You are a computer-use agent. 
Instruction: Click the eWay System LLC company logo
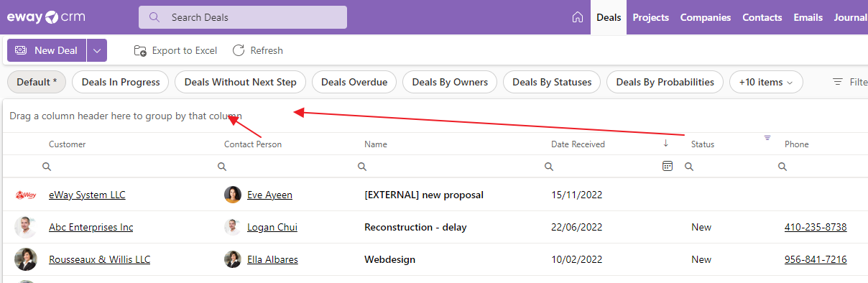26,195
